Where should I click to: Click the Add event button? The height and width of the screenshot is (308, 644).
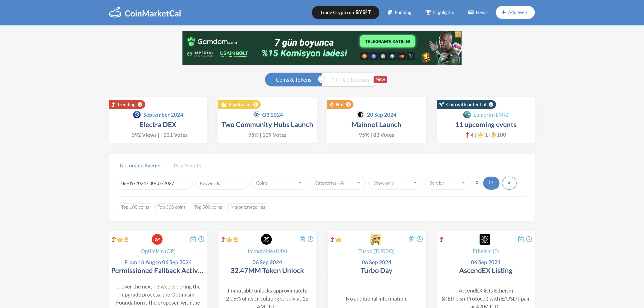[515, 12]
